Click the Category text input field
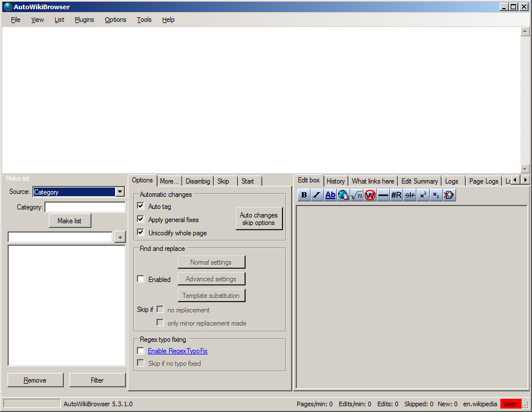 pos(85,207)
